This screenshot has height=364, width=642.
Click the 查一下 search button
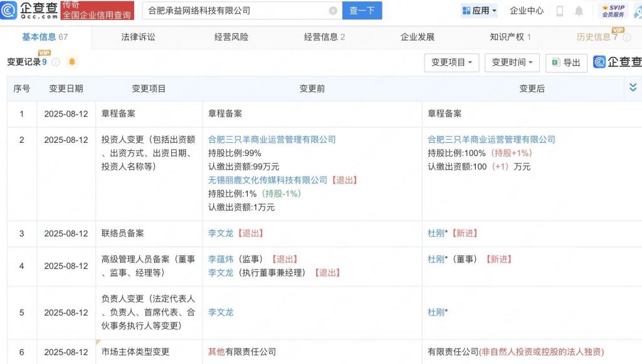pyautogui.click(x=362, y=11)
